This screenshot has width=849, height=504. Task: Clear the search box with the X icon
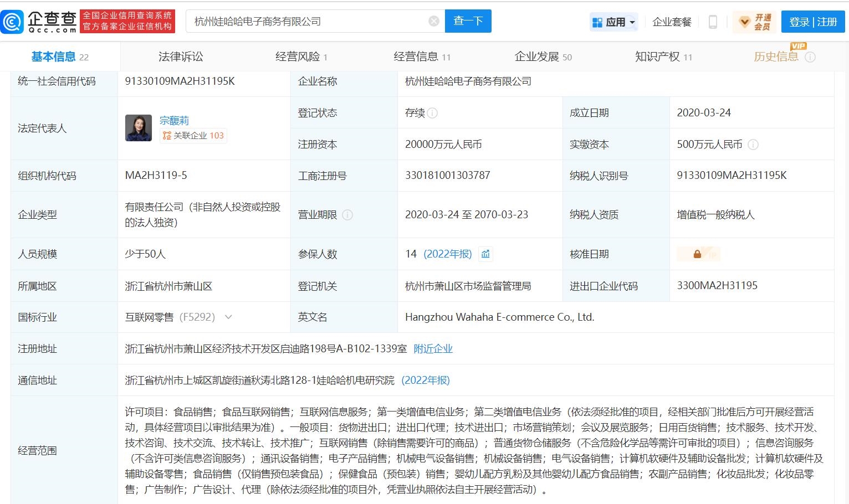434,21
